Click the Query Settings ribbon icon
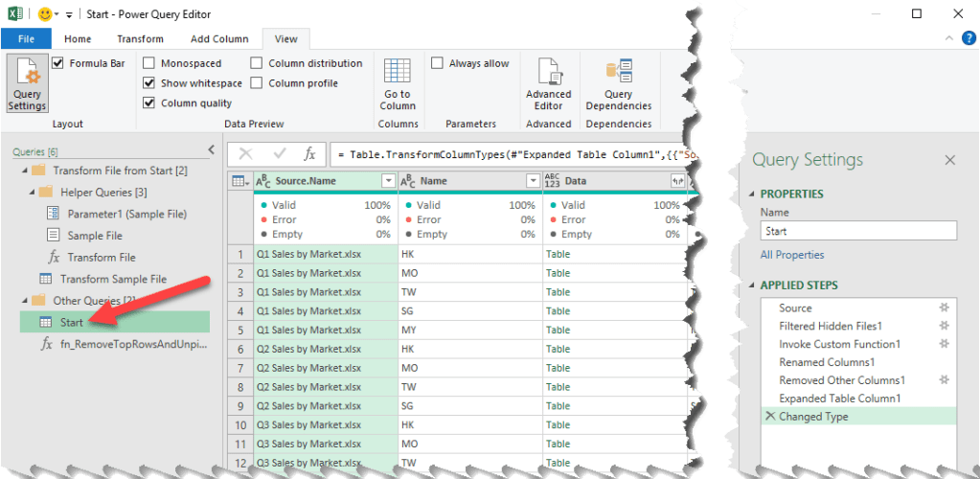The image size is (980, 479). [x=27, y=84]
